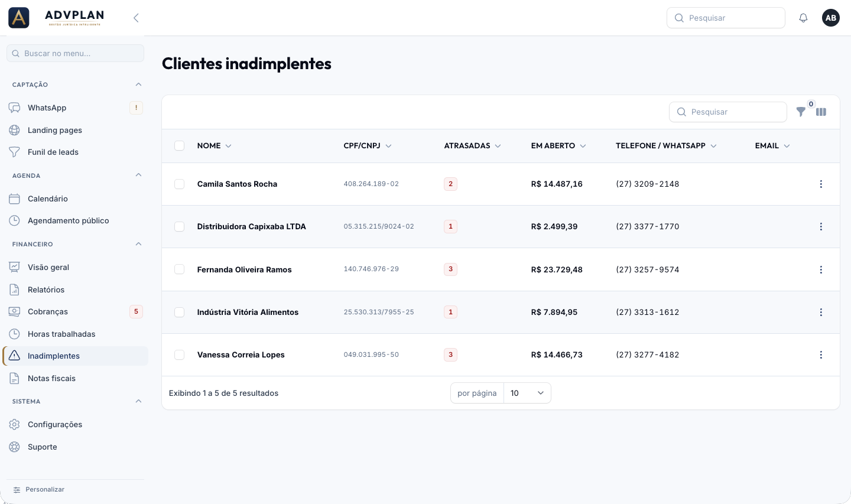Open row actions for Vanessa Correia Lopes

click(821, 355)
